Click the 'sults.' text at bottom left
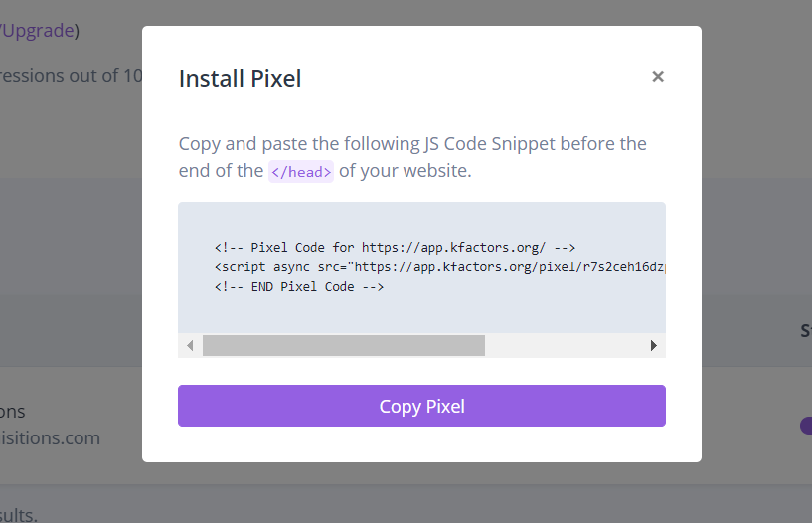 pyautogui.click(x=19, y=515)
